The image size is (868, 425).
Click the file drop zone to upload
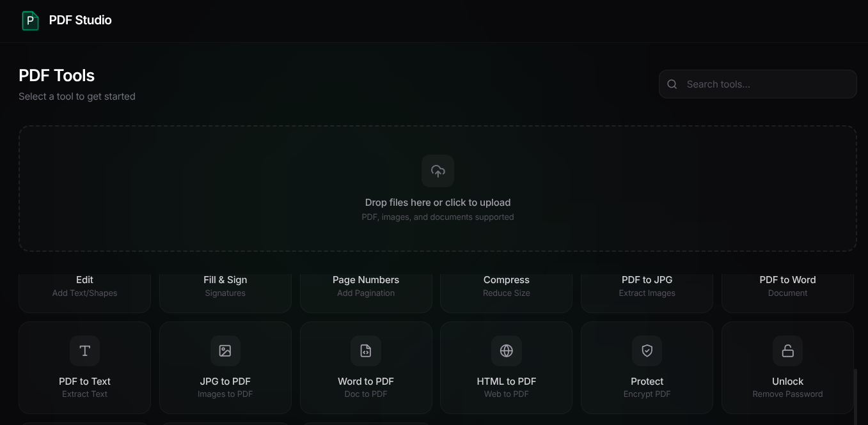pyautogui.click(x=438, y=188)
